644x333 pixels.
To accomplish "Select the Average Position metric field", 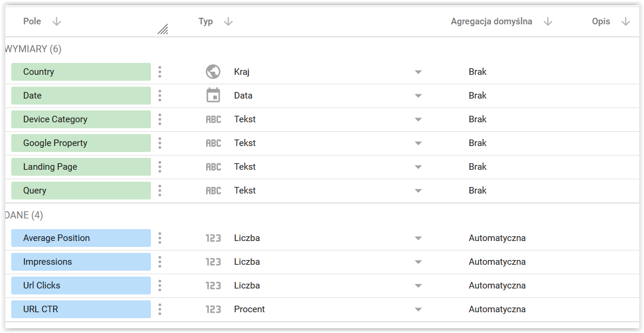I will pos(81,238).
